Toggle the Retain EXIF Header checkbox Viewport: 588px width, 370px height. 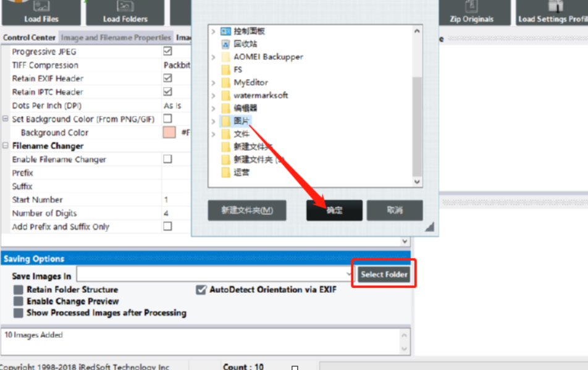(x=167, y=78)
